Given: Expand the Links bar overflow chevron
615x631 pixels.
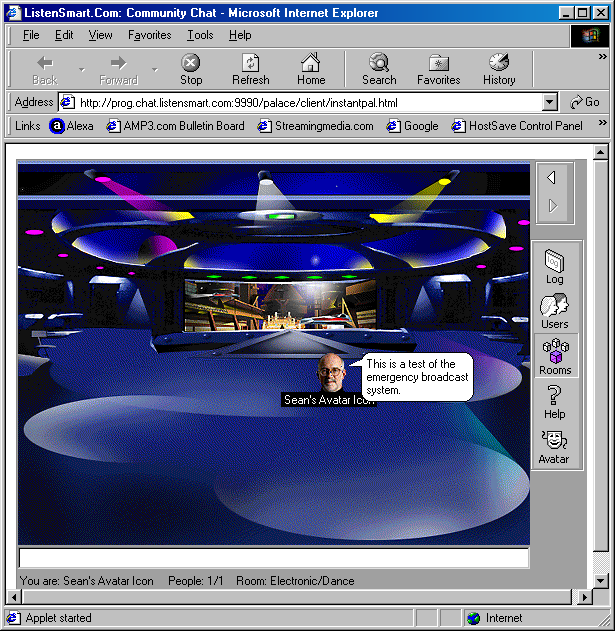Looking at the screenshot, I should pyautogui.click(x=603, y=125).
